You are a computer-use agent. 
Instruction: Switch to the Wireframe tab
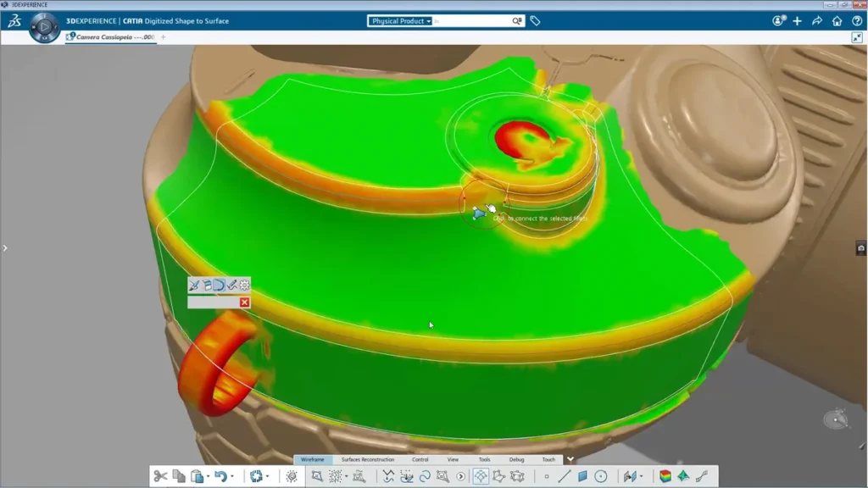[313, 459]
